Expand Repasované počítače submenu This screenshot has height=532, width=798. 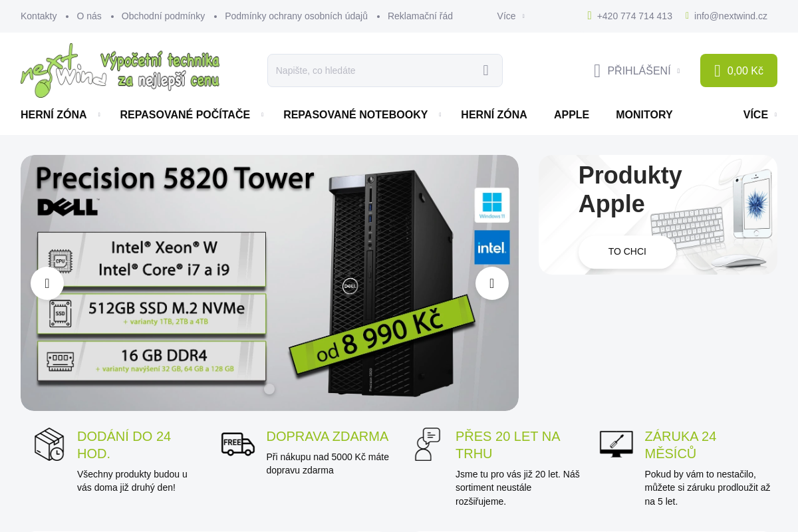click(x=262, y=115)
